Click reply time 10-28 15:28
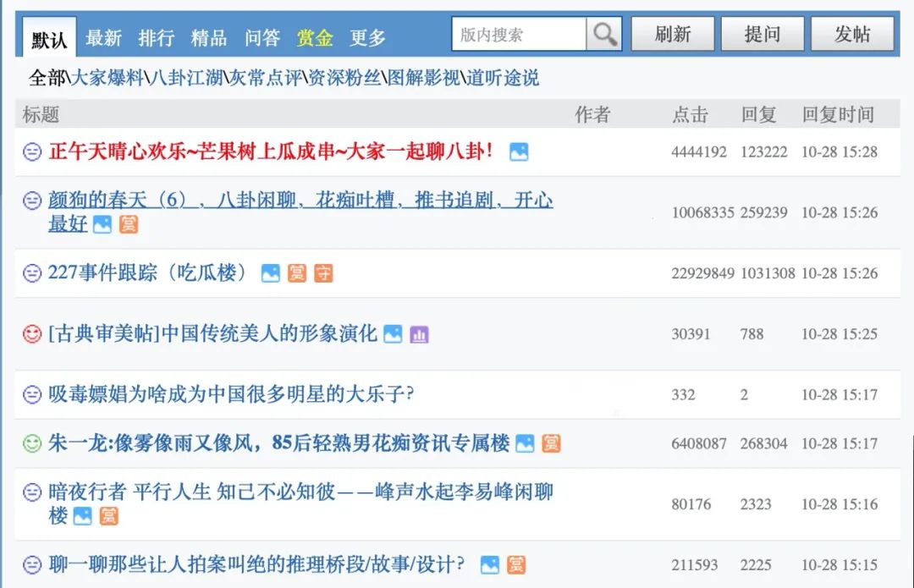Screen dimensions: 914x588 click(840, 152)
